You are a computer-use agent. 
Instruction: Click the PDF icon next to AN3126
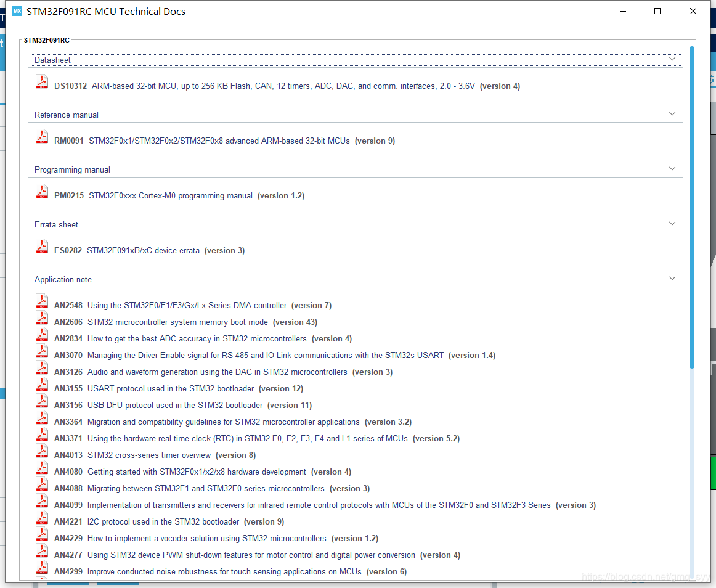[42, 367]
